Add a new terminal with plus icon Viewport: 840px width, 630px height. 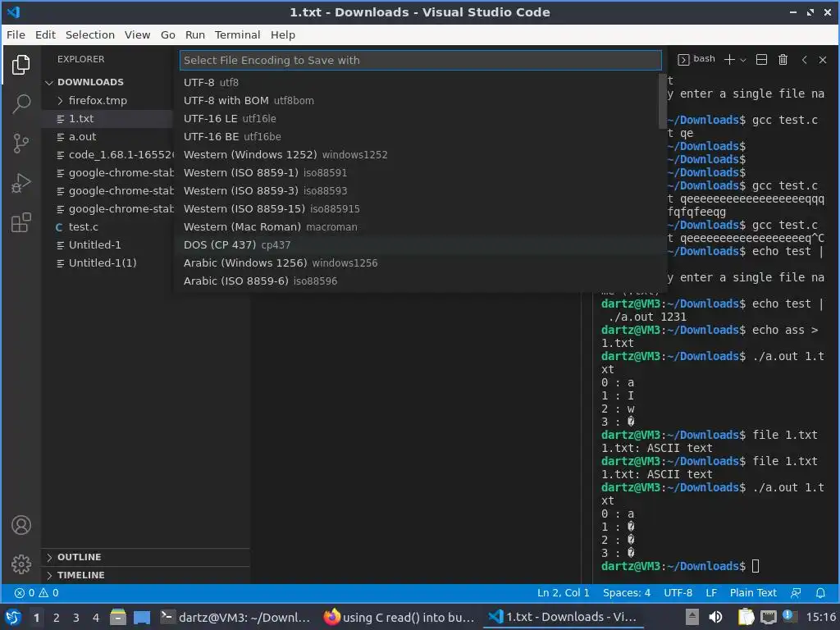(729, 59)
